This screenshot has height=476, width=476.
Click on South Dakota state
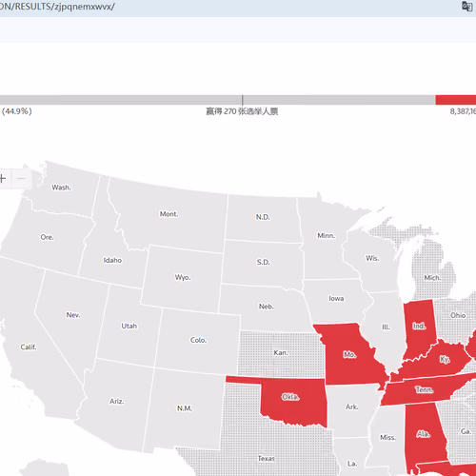click(x=263, y=262)
